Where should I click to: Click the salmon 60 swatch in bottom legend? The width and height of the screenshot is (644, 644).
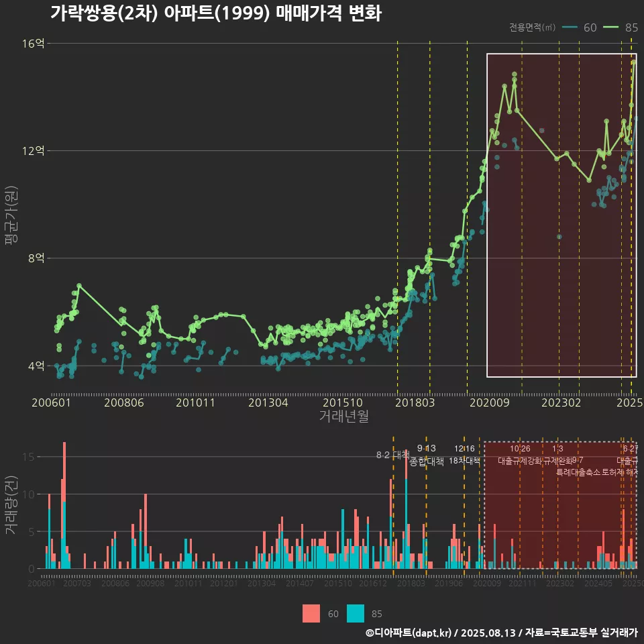pyautogui.click(x=311, y=614)
